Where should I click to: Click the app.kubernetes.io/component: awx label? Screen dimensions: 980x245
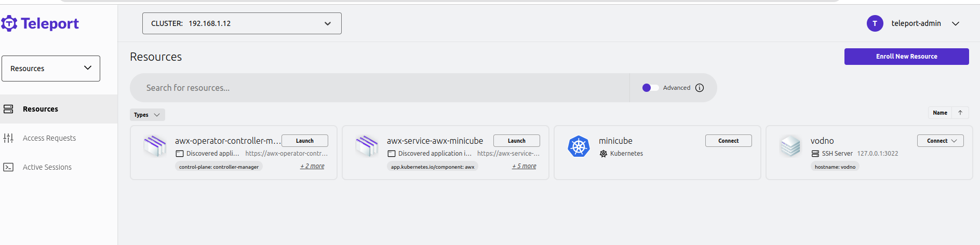(x=433, y=167)
